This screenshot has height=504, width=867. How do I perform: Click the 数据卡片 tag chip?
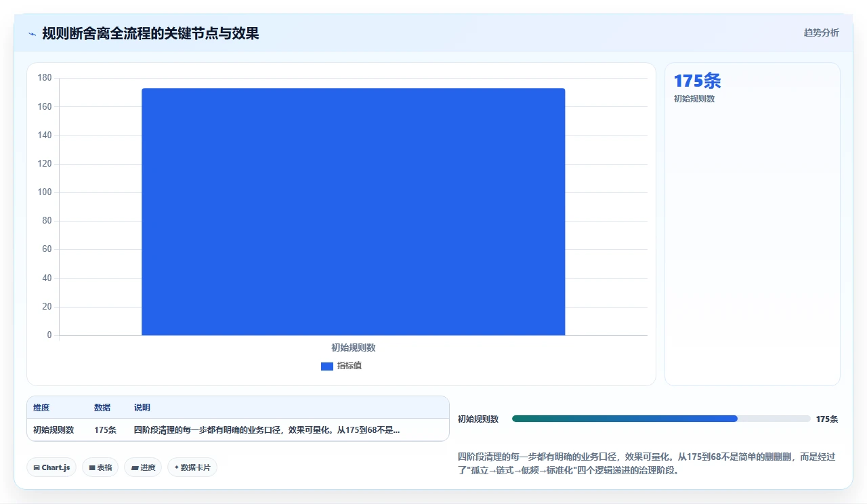click(x=192, y=467)
